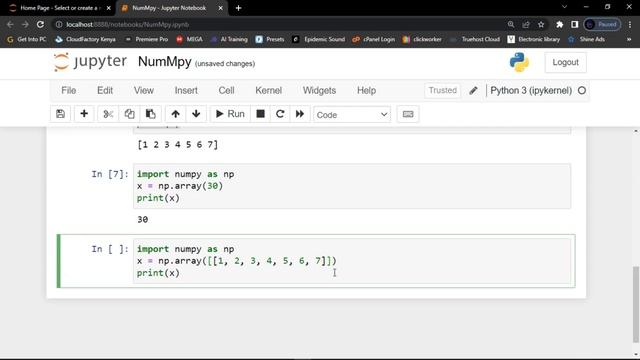This screenshot has width=640, height=360.
Task: Open the Chrome three-dot menu
Action: 630,24
